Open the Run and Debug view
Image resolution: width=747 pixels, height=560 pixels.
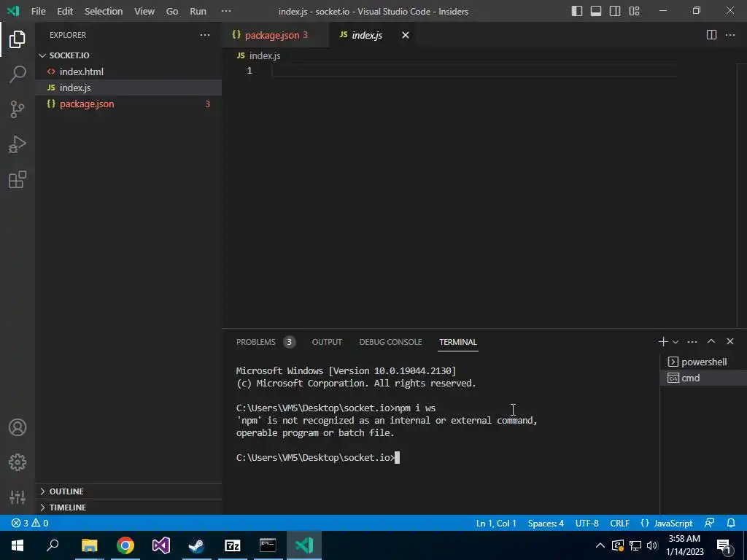click(x=18, y=145)
